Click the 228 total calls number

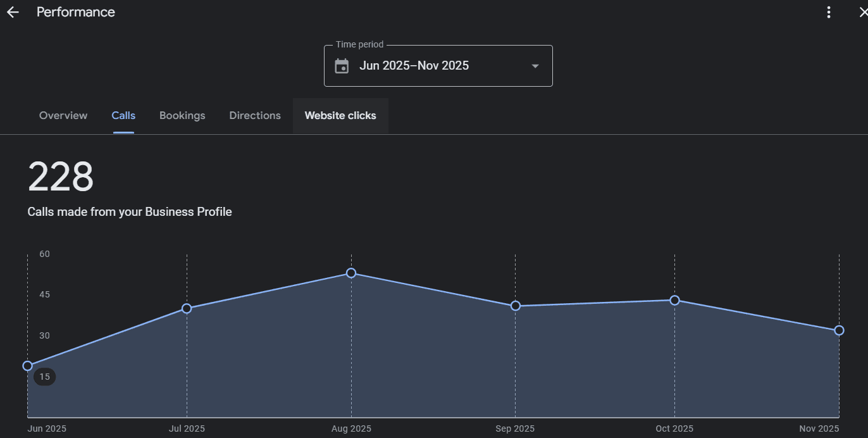61,177
